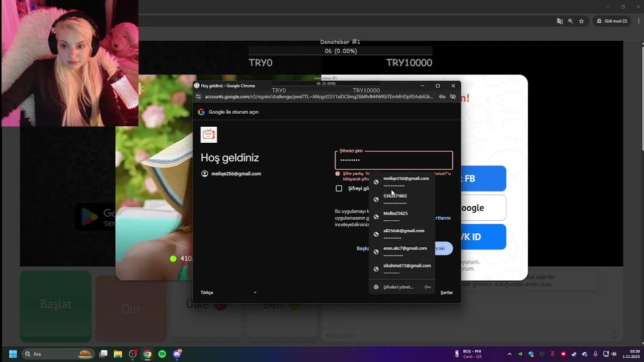Click the Google logo beside 'Google ile oturum açın'
The width and height of the screenshot is (644, 362).
tap(201, 112)
